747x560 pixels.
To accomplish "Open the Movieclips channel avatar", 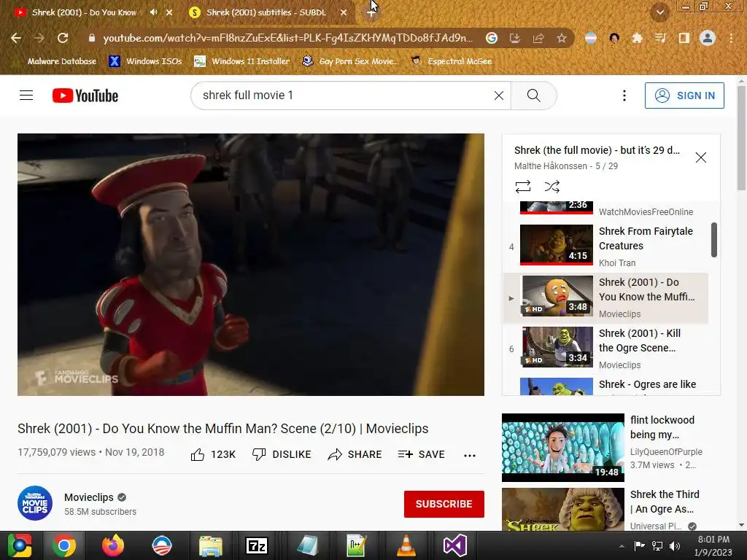I will (x=35, y=503).
